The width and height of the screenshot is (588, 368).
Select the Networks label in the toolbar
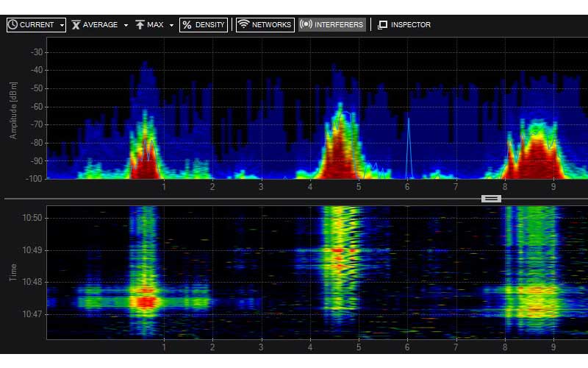coord(271,25)
